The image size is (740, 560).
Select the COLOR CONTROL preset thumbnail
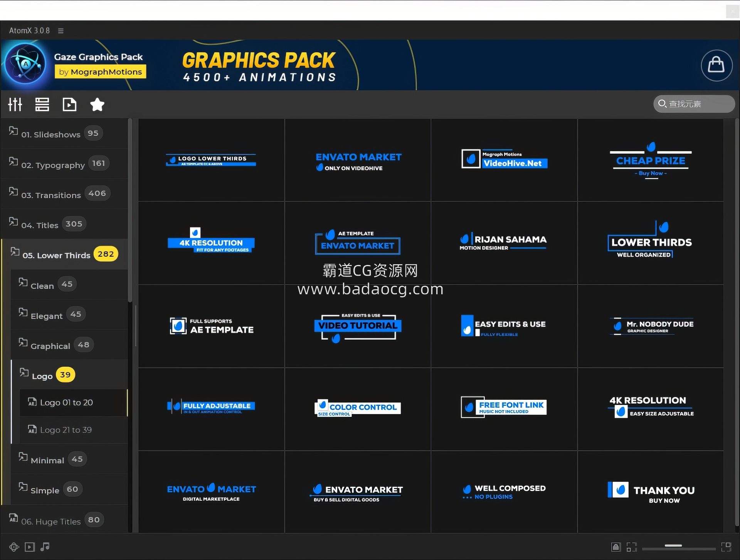(358, 409)
